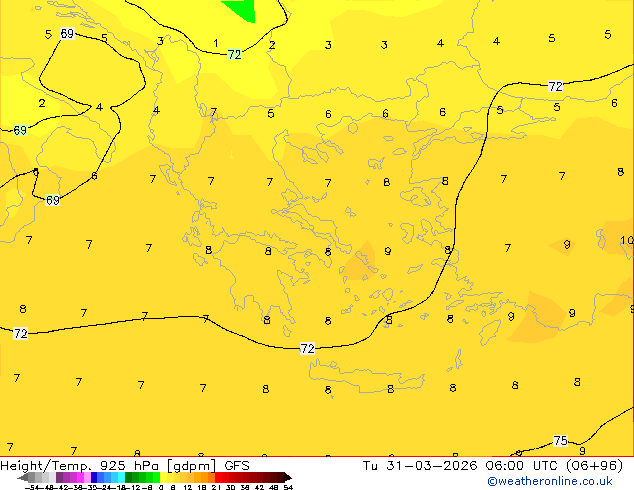
Task: Pick the dark purple legend swatch
Action: point(59,477)
